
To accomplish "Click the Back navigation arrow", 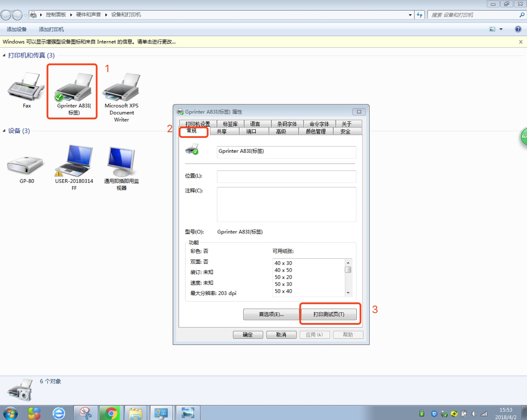I will (6, 15).
